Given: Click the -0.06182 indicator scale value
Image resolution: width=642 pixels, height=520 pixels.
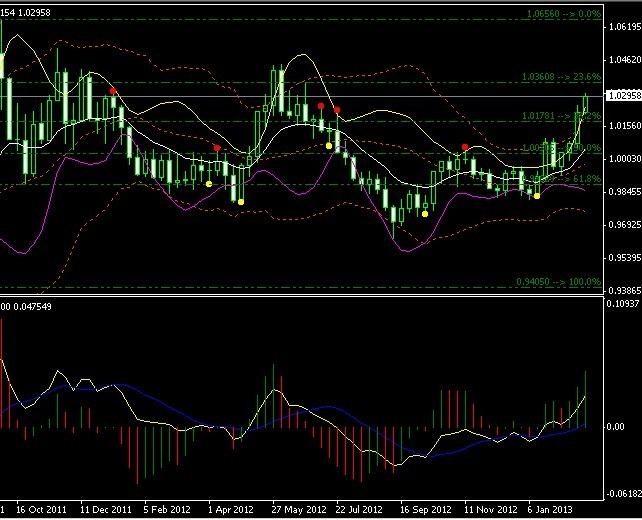Looking at the screenshot, I should [624, 494].
